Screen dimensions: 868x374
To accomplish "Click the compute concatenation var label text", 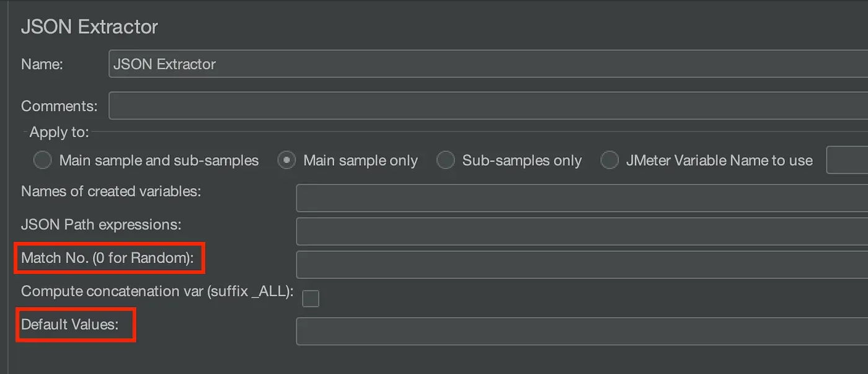I will click(157, 291).
